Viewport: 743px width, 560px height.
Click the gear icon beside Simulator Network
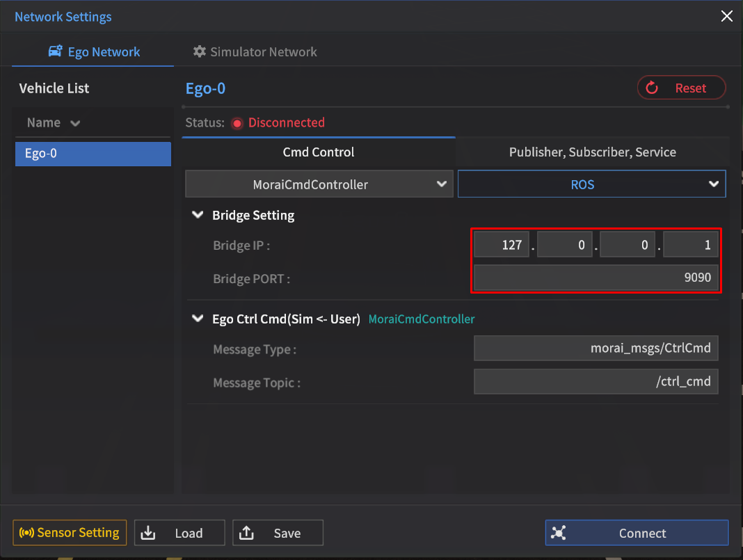coord(200,52)
